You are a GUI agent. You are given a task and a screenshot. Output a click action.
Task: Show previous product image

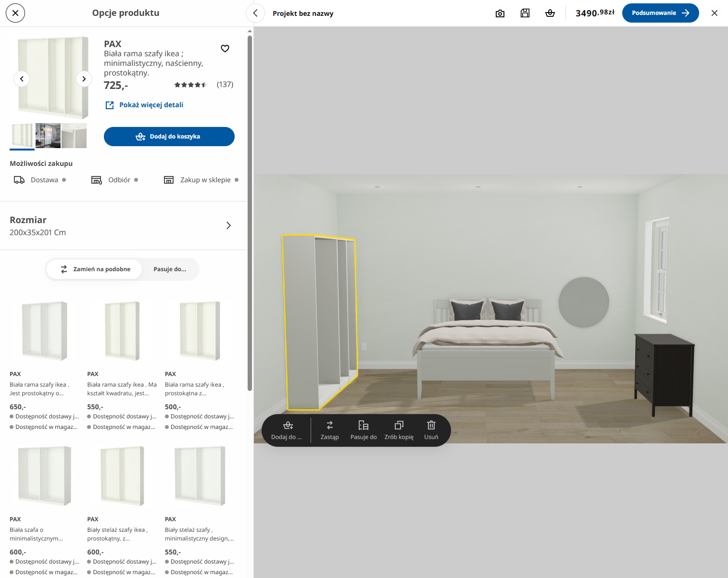(22, 79)
